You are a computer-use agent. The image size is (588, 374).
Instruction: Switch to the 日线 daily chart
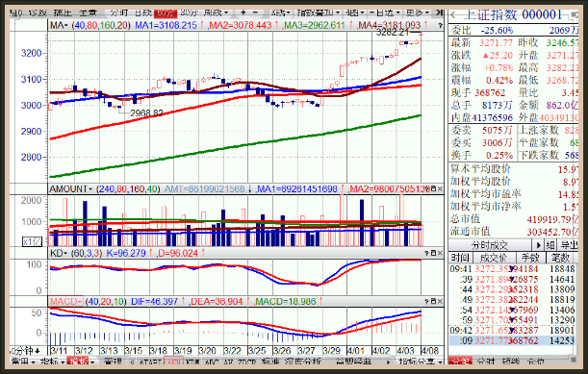[x=142, y=12]
